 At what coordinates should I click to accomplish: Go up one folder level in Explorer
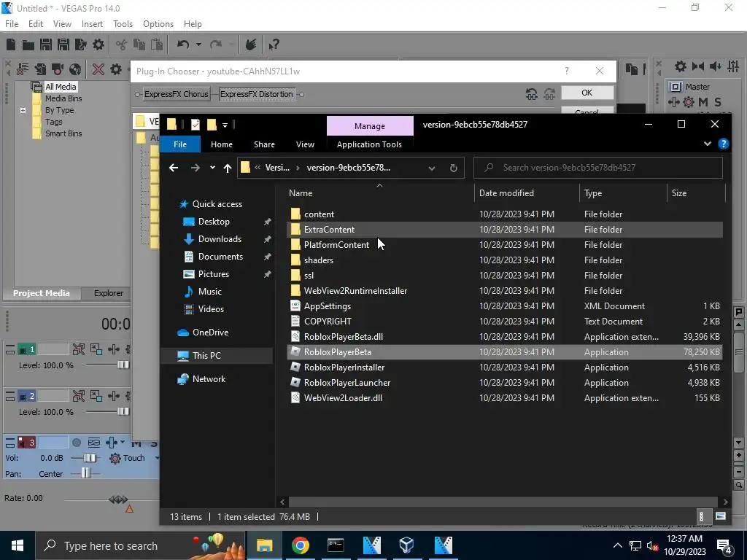click(x=228, y=168)
